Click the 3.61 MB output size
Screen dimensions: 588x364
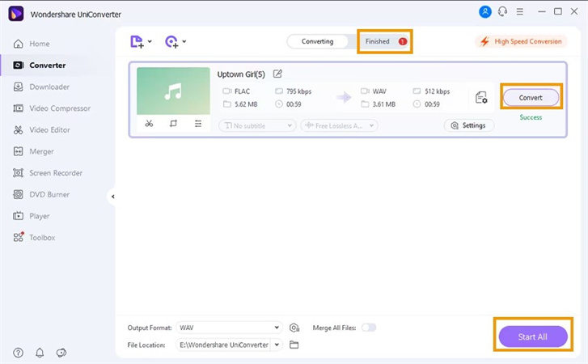383,104
